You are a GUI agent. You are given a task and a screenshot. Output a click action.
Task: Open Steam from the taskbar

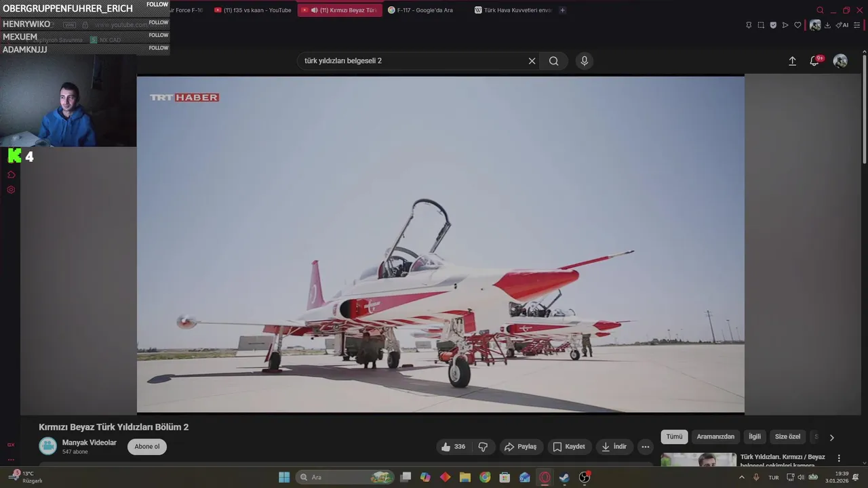(564, 477)
